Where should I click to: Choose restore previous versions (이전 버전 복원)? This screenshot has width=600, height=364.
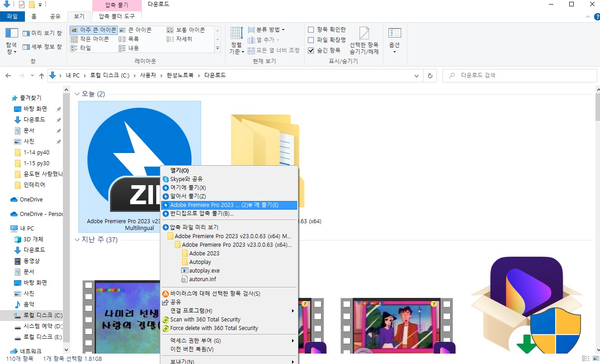pos(229,350)
